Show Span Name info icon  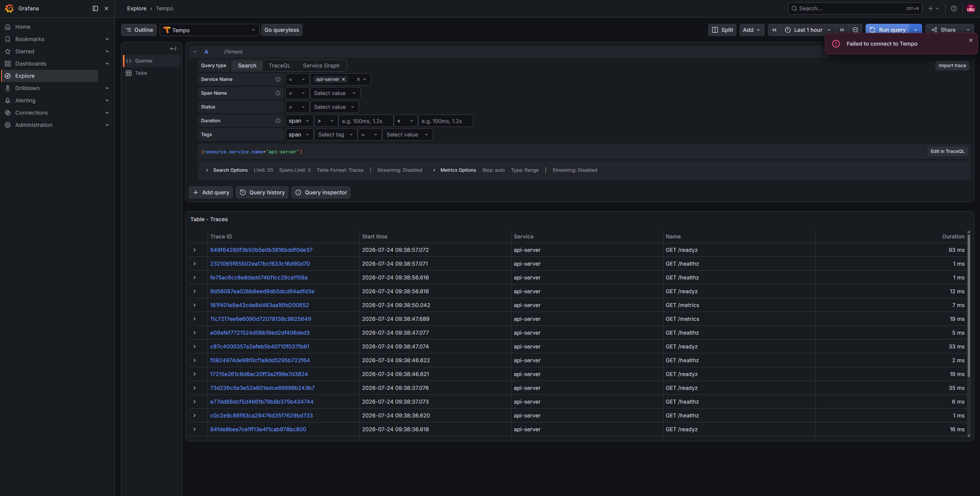(x=278, y=93)
